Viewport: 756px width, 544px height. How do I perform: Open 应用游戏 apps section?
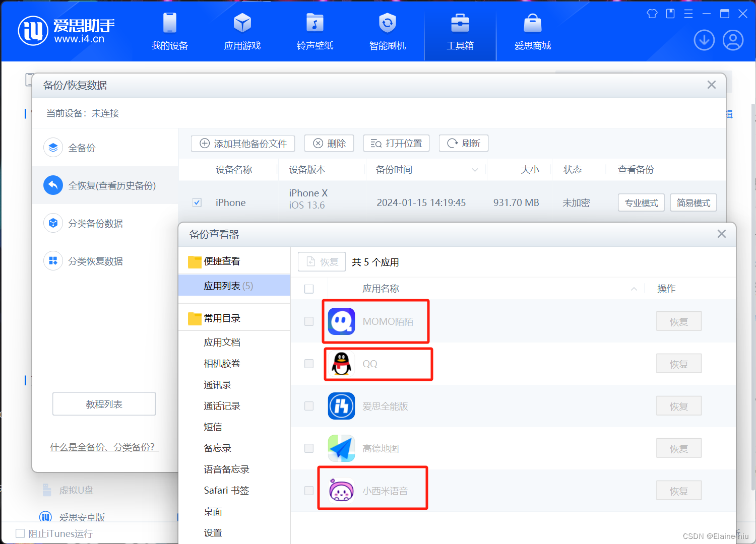pos(242,31)
